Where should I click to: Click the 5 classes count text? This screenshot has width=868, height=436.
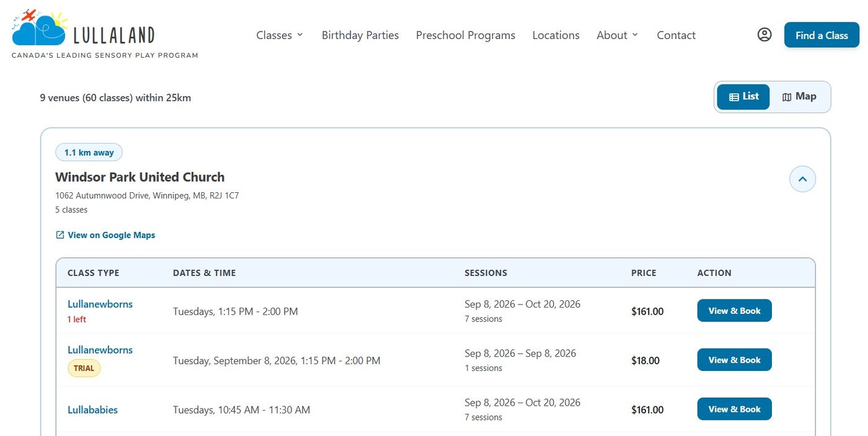click(71, 210)
